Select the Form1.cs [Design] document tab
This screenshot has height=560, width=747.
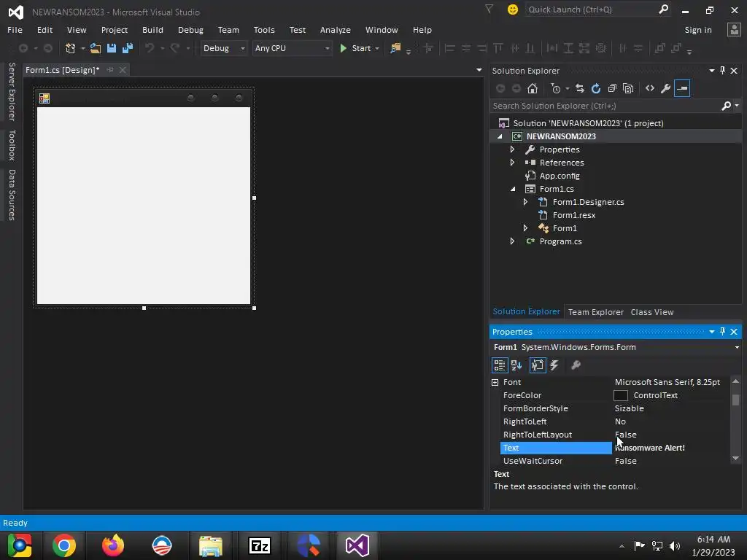[x=63, y=70]
